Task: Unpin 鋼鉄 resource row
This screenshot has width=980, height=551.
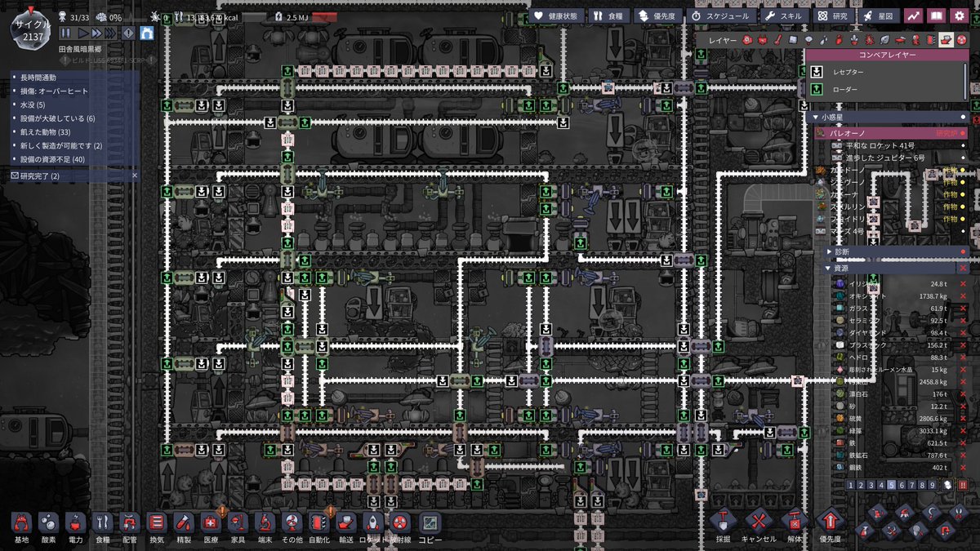Action: click(x=963, y=467)
